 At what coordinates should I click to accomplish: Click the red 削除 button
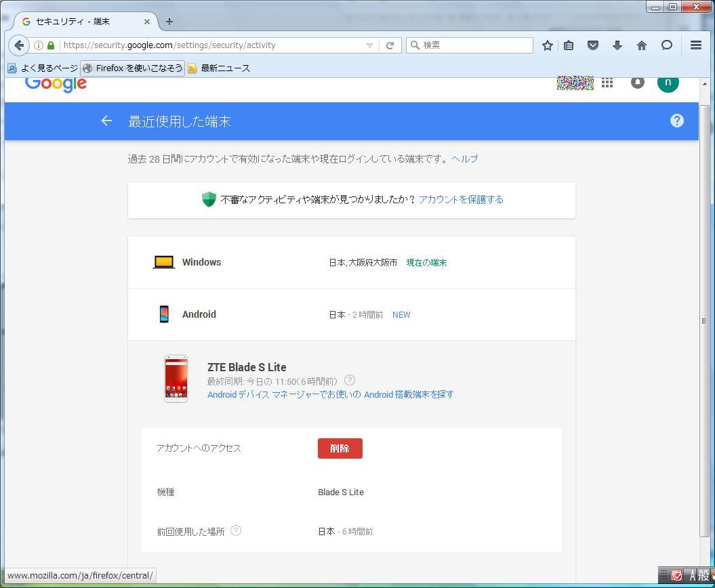(x=340, y=448)
